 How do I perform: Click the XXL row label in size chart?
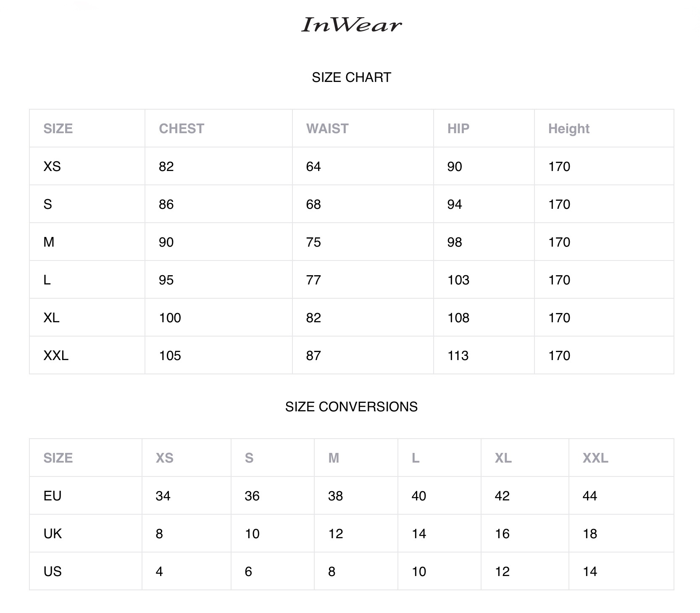click(56, 355)
